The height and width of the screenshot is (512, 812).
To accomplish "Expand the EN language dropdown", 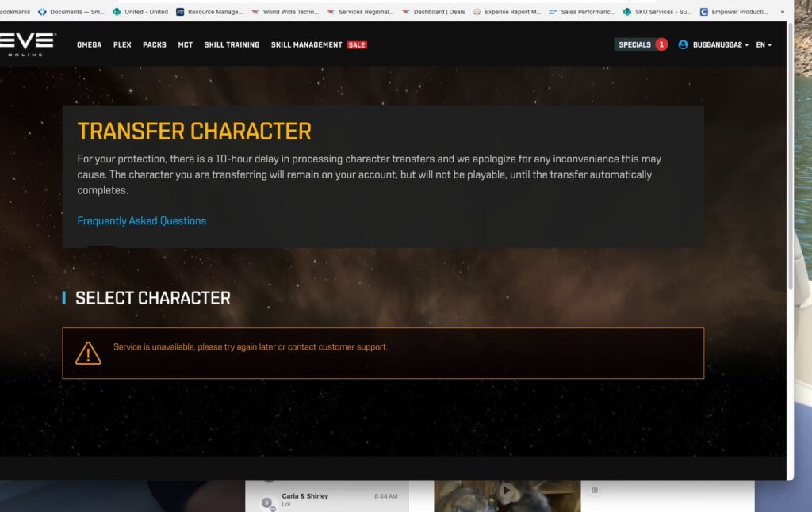I will point(764,45).
